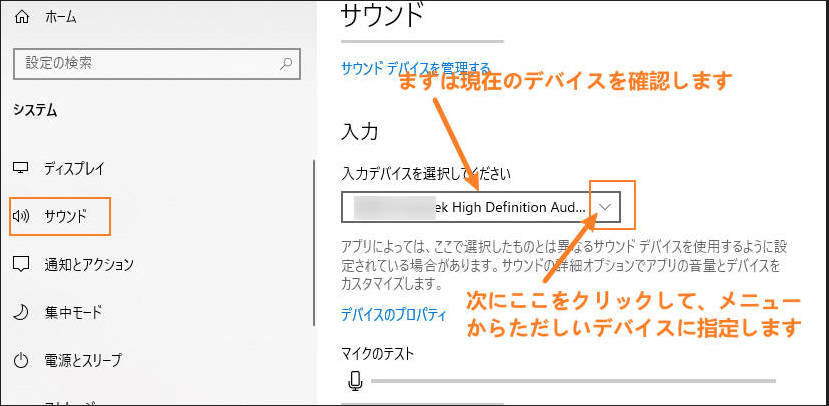
Task: Click the power icon beside 電源とスリープ
Action: tap(21, 361)
